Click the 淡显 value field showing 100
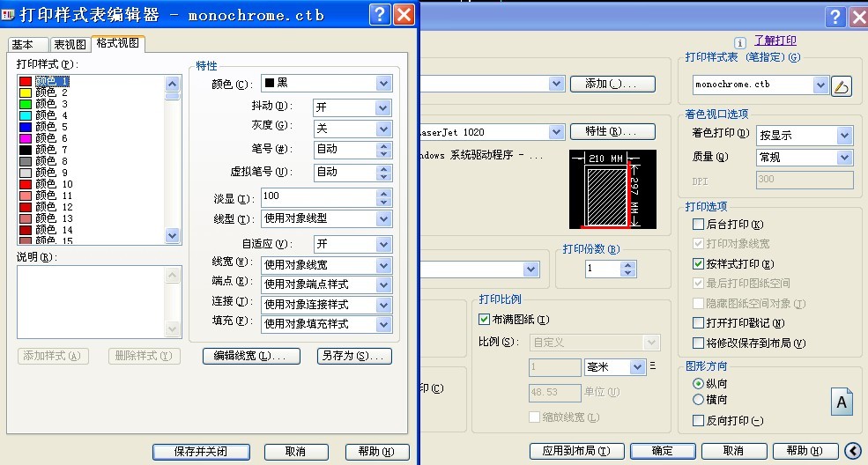The width and height of the screenshot is (868, 465). coord(318,196)
